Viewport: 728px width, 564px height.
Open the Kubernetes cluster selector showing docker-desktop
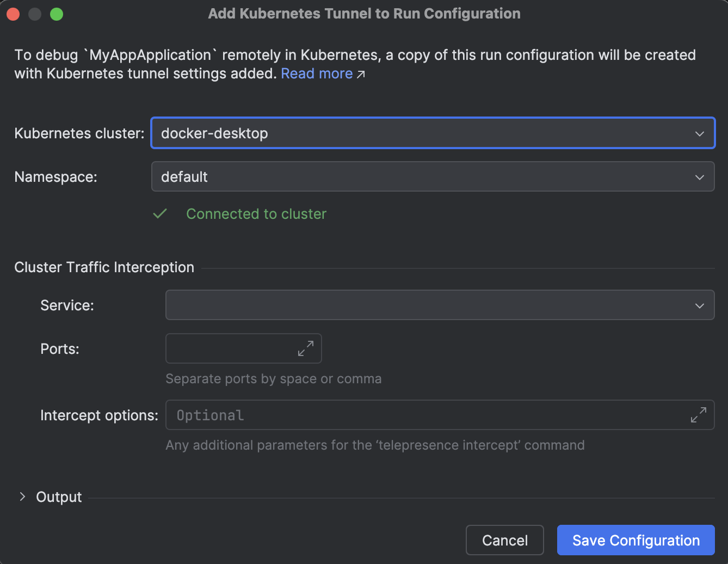381,133
